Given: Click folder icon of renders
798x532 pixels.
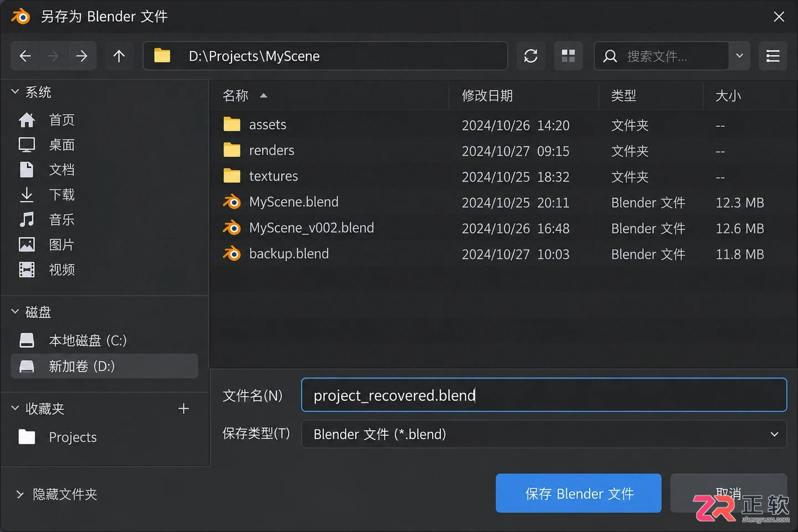Looking at the screenshot, I should 232,150.
